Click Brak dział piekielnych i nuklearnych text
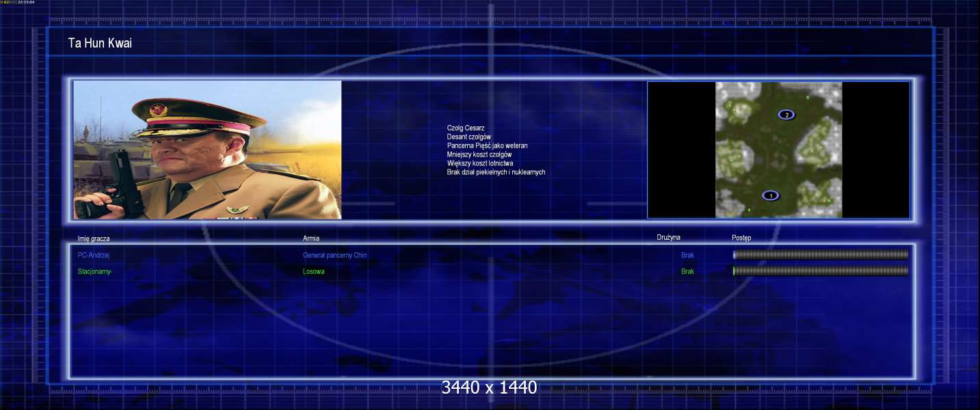The image size is (980, 410). click(x=496, y=172)
